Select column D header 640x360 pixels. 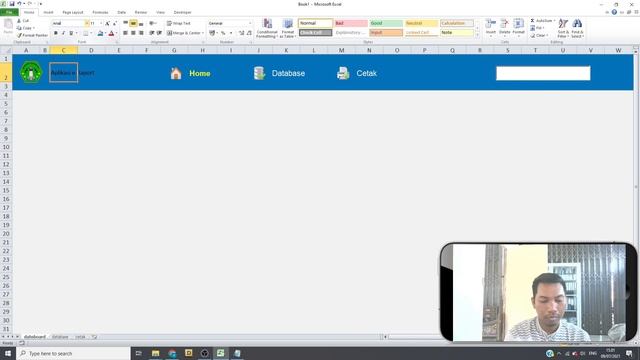91,50
